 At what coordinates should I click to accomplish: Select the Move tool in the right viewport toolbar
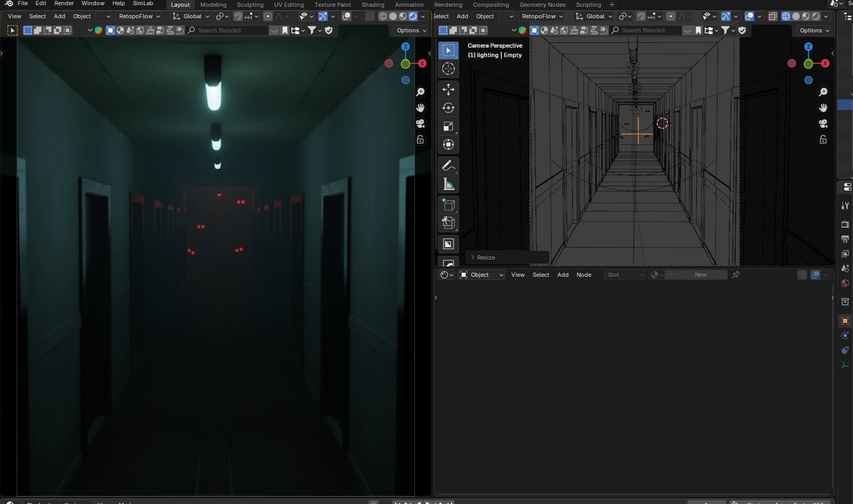(x=448, y=89)
